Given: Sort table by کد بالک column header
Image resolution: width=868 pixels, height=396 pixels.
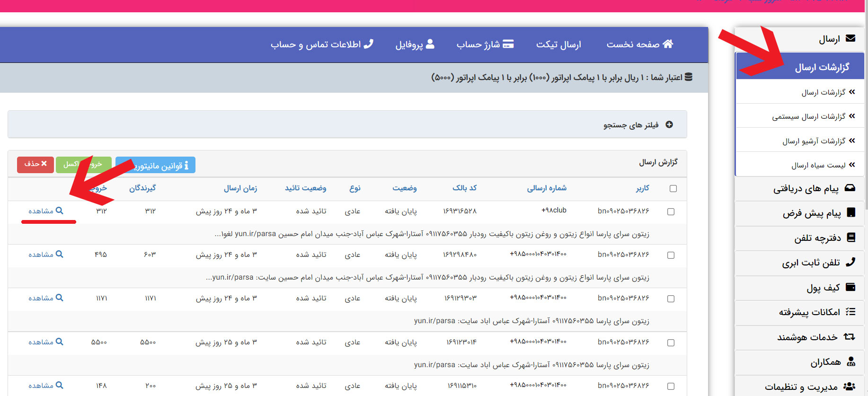Looking at the screenshot, I should [465, 188].
